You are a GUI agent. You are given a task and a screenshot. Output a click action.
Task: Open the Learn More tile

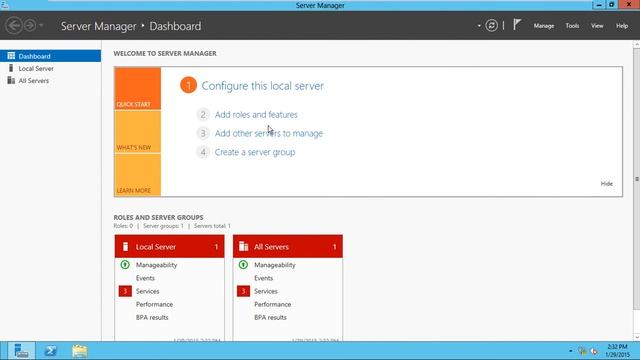(138, 175)
